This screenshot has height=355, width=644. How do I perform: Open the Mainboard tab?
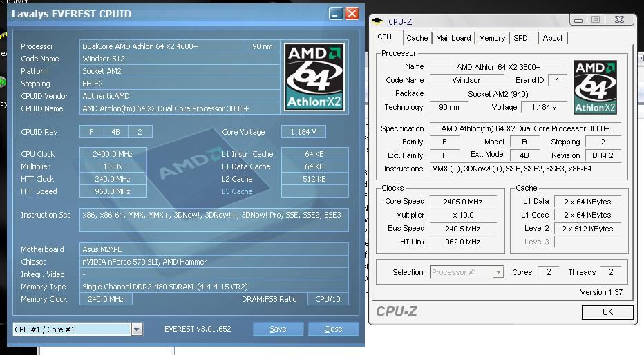coord(453,38)
